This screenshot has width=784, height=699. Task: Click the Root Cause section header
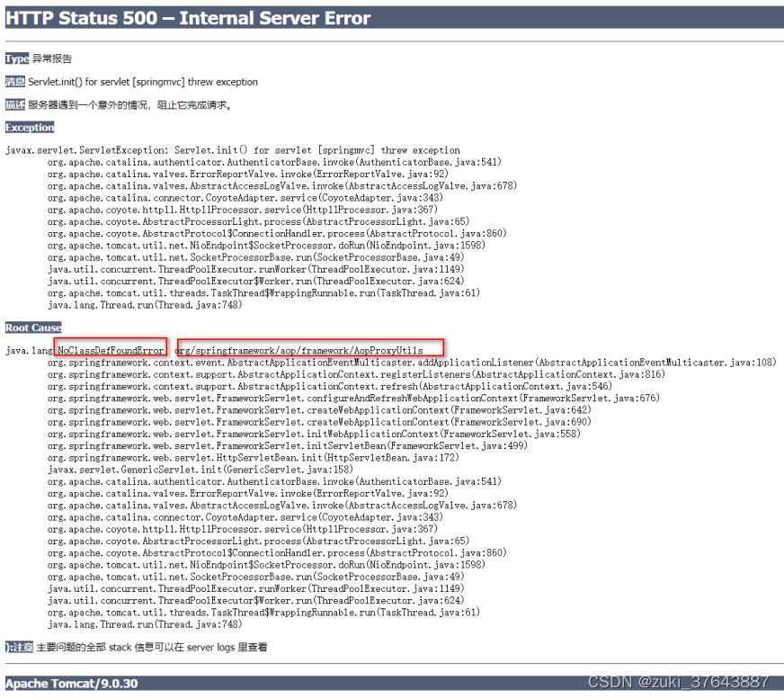click(x=33, y=327)
